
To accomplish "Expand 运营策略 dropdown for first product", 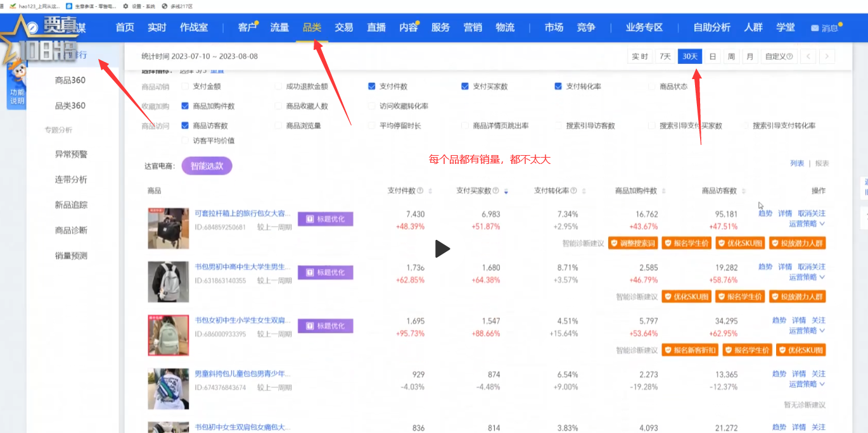I will 807,223.
